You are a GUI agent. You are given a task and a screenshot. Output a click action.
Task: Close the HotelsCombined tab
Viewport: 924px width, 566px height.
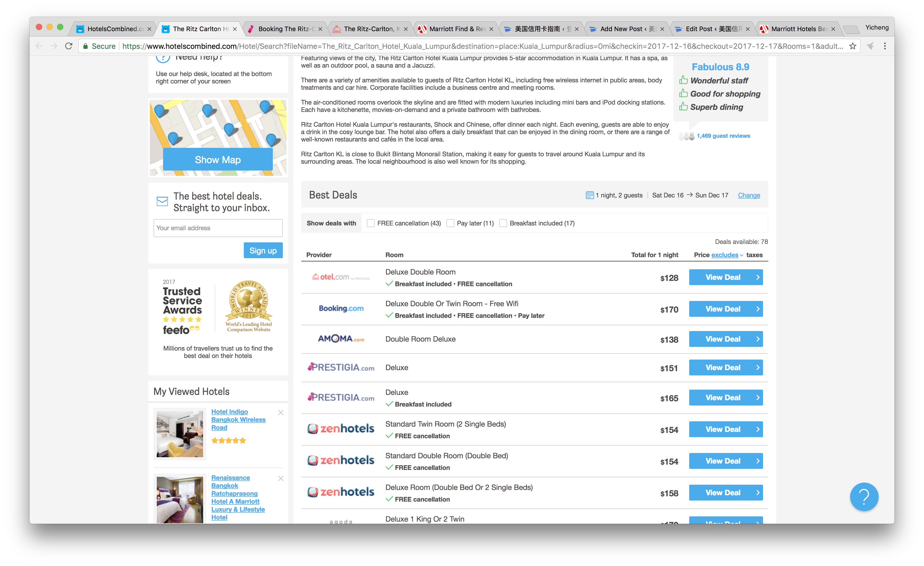(149, 29)
